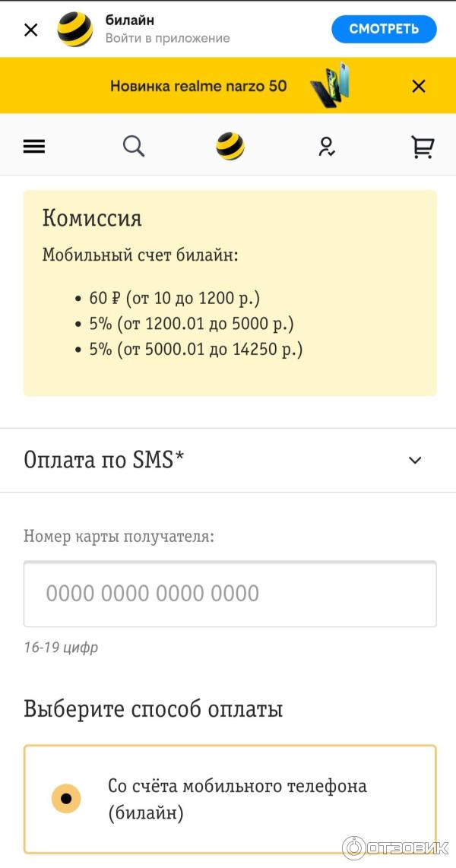Screen dimensions: 456x868
Task: Choose the Со счёта мобильного телефона option label
Action: pos(237,799)
